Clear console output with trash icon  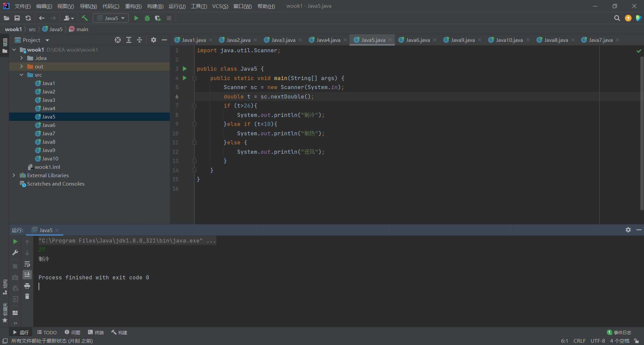[x=27, y=296]
